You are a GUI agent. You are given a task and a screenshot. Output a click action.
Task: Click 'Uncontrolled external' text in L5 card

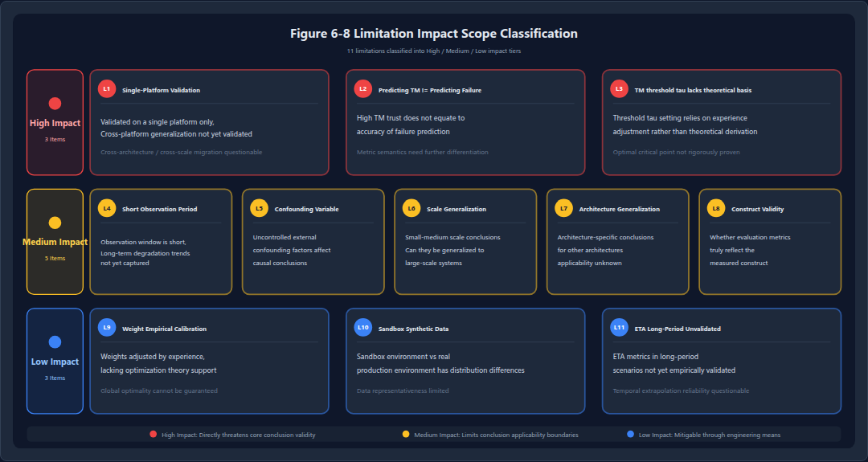click(x=285, y=237)
